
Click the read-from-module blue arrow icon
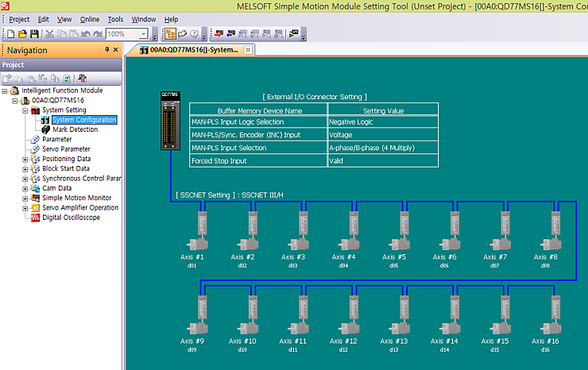(x=231, y=34)
